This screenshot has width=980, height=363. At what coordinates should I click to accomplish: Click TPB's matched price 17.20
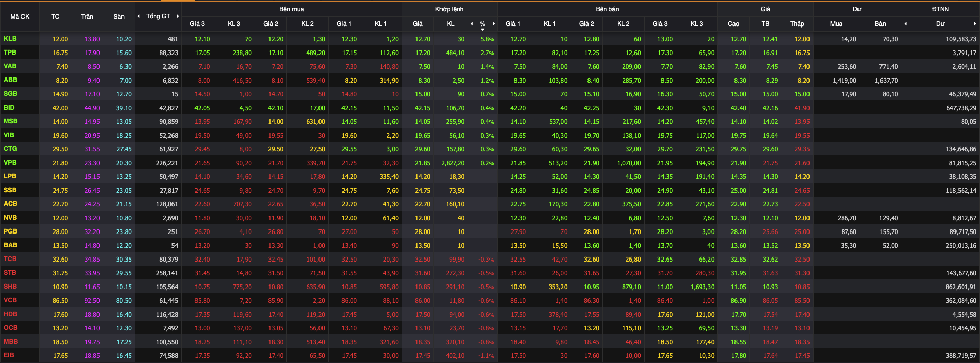tap(423, 53)
